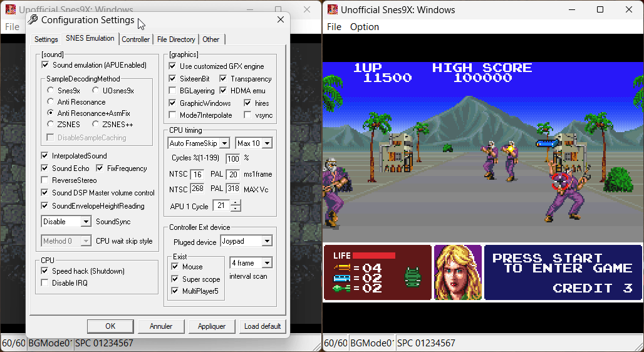This screenshot has width=644, height=352.
Task: Enable Mode7Interpolate checkbox
Action: pyautogui.click(x=172, y=115)
